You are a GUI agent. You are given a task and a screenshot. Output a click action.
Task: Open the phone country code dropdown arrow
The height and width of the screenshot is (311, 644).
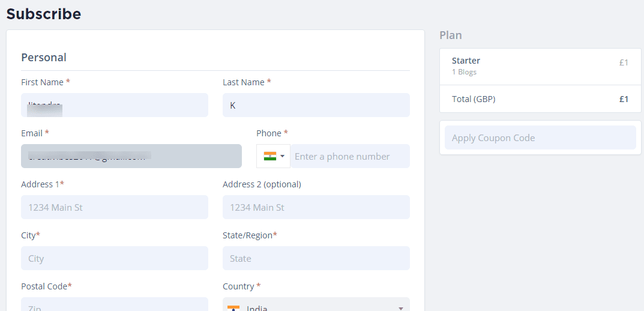(x=282, y=156)
